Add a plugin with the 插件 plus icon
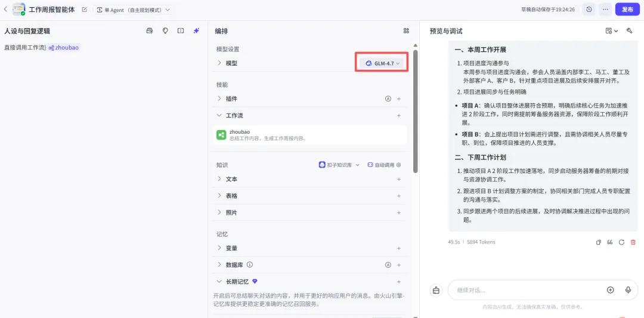This screenshot has width=644, height=318. tap(399, 98)
